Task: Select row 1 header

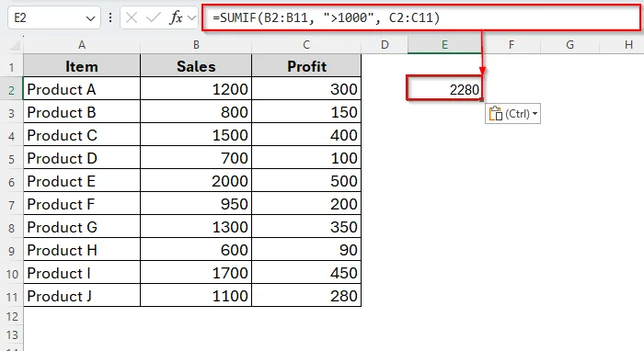Action: (x=11, y=66)
